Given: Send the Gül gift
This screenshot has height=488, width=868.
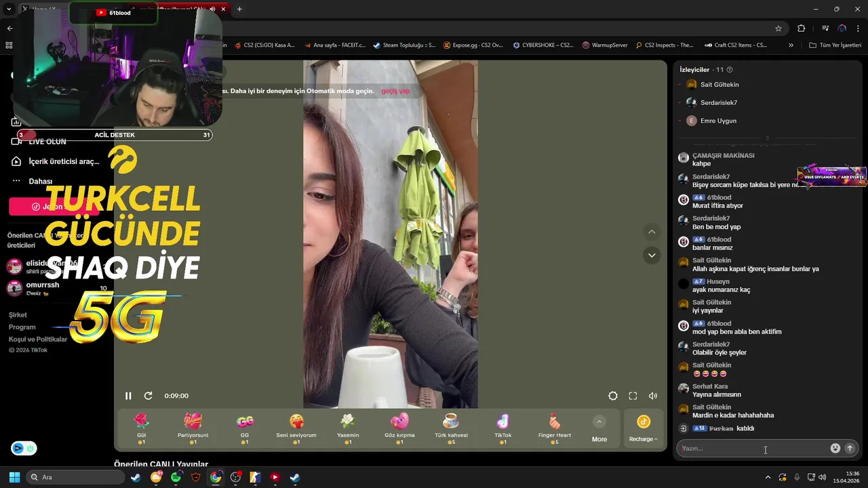Looking at the screenshot, I should (141, 428).
